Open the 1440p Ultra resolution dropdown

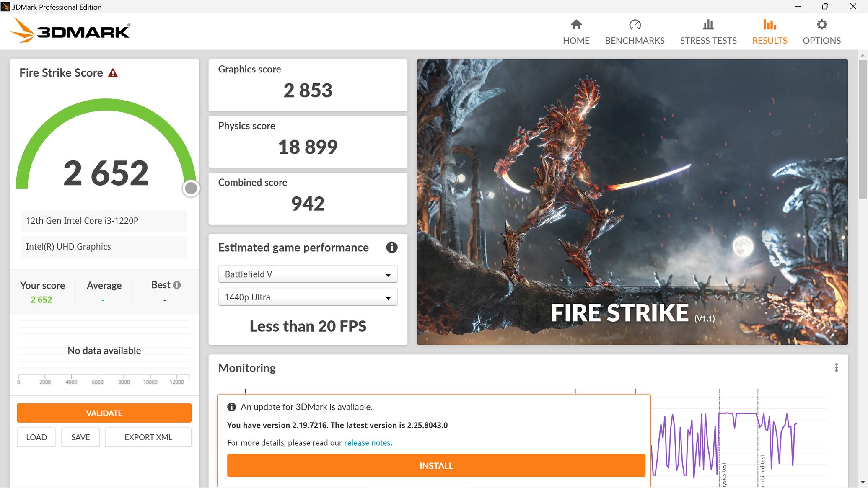point(308,297)
